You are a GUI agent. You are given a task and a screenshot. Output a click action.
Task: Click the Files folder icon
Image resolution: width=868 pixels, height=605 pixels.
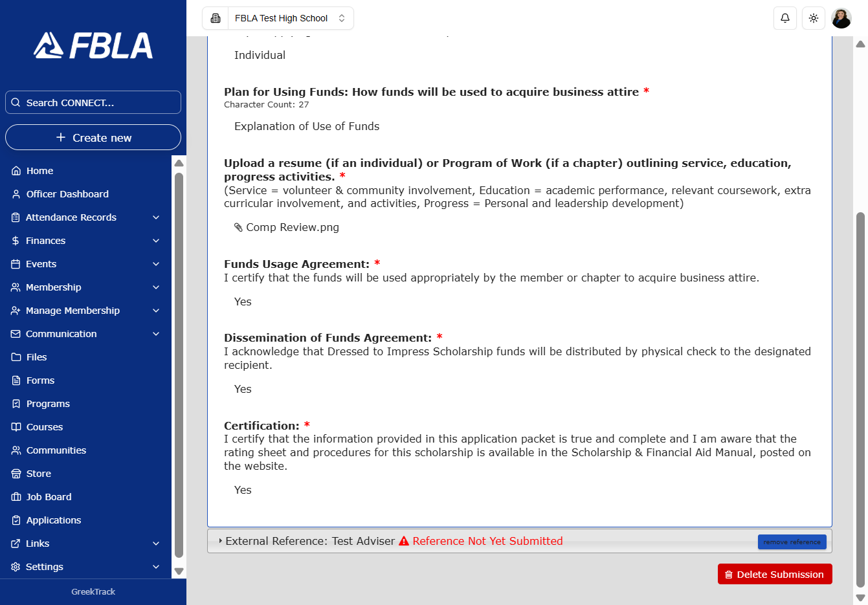(16, 357)
